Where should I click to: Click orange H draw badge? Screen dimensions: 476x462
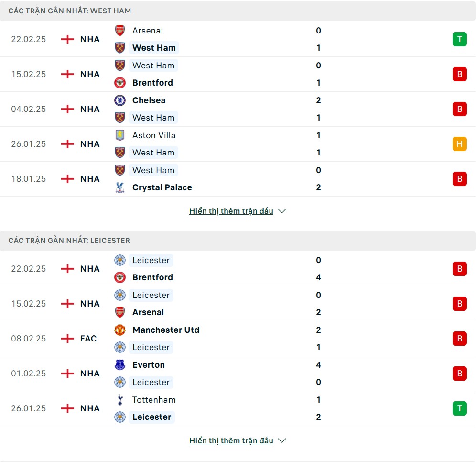[459, 144]
